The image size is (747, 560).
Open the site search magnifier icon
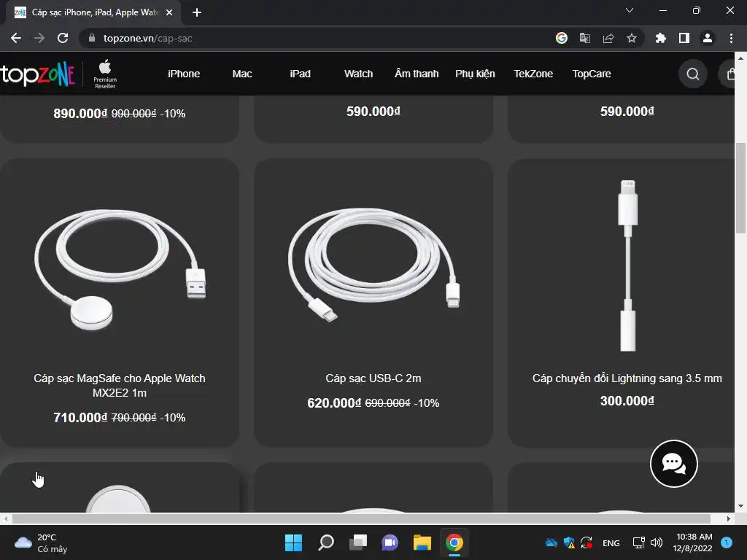pyautogui.click(x=693, y=74)
